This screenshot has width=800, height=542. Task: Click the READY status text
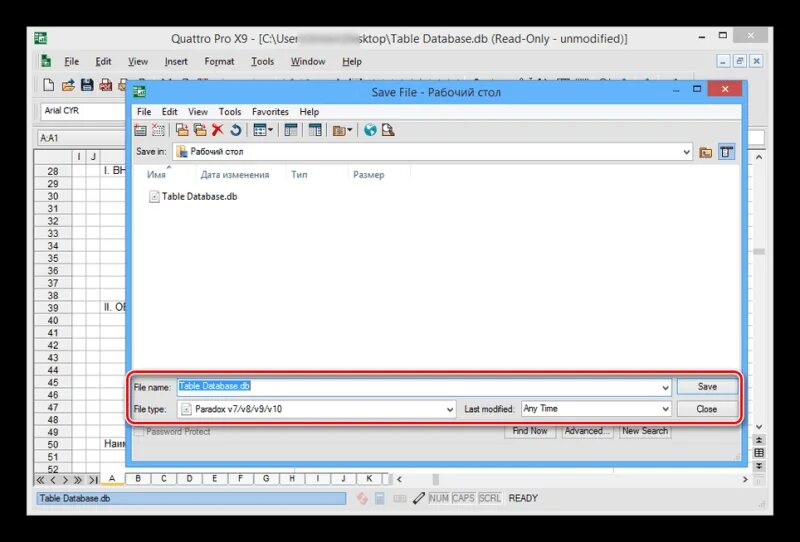tap(523, 498)
